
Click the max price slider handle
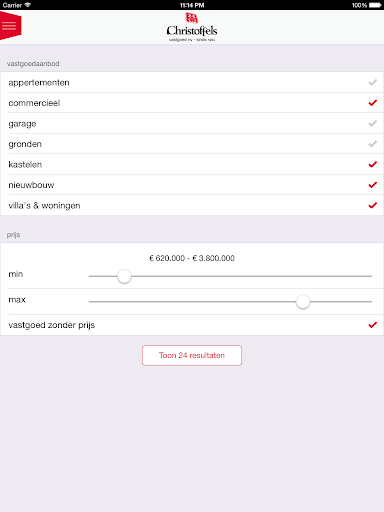tap(303, 302)
